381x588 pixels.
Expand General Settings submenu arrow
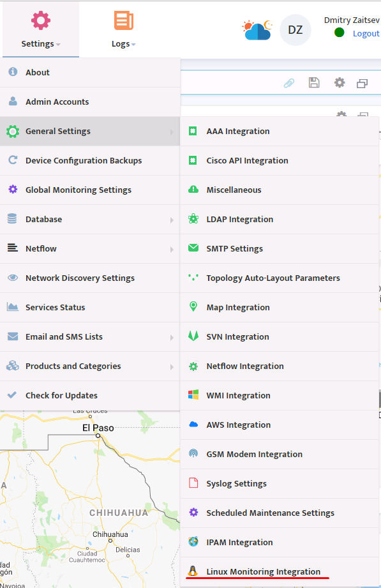(172, 132)
